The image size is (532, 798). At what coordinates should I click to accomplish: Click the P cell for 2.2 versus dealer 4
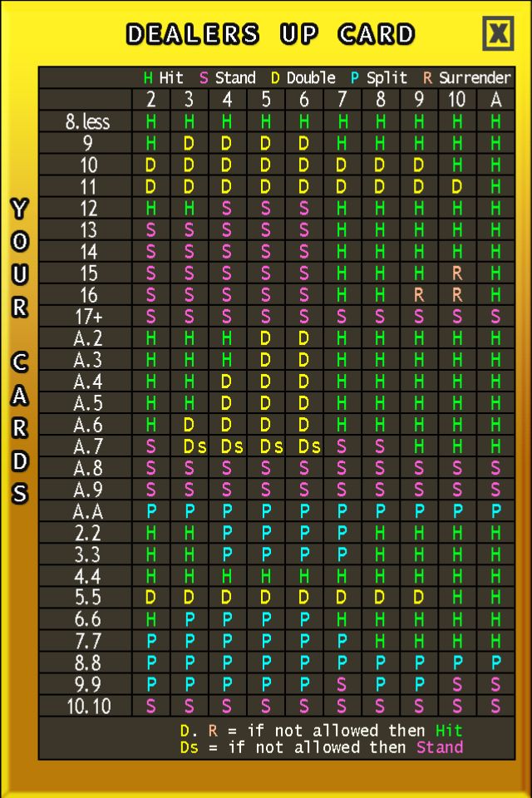[x=227, y=533]
